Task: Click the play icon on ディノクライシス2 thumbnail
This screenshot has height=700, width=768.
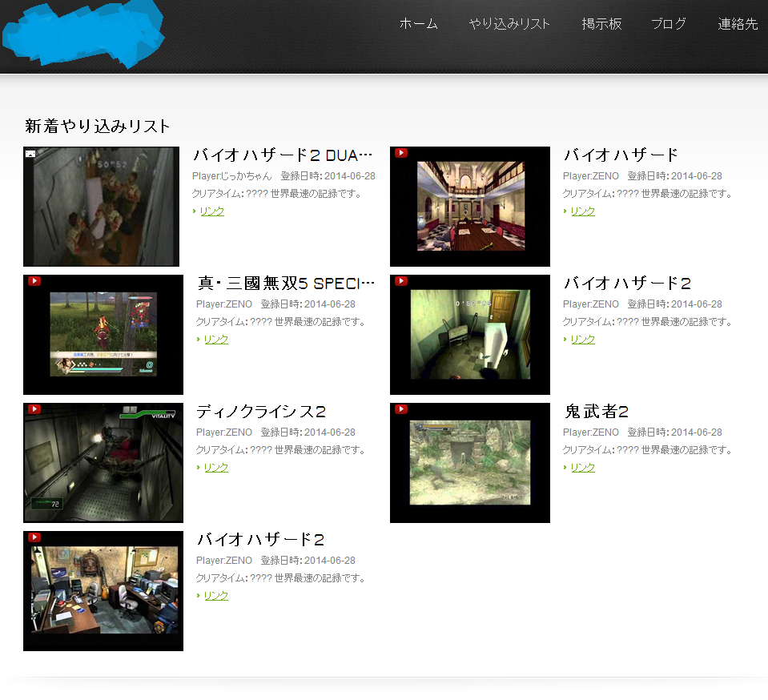Action: click(34, 409)
